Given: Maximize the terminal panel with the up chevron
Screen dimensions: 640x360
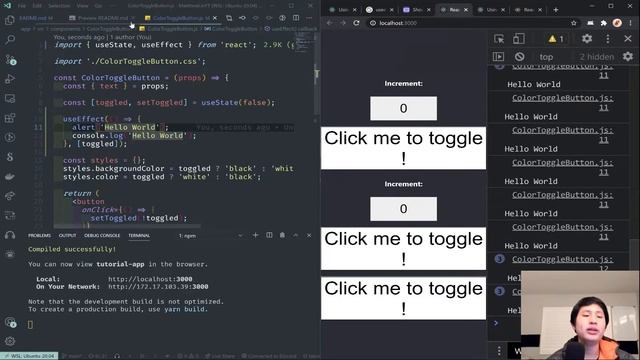Looking at the screenshot, I should pos(296,235).
